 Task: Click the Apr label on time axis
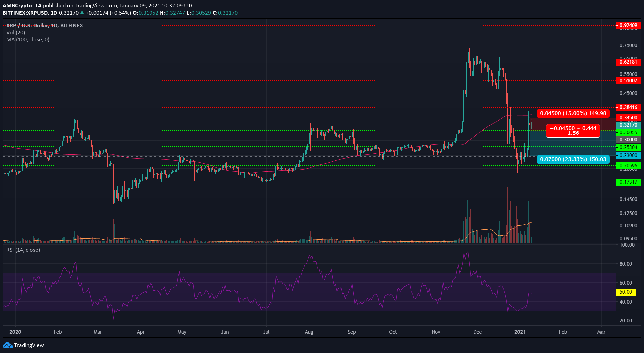[x=141, y=332]
